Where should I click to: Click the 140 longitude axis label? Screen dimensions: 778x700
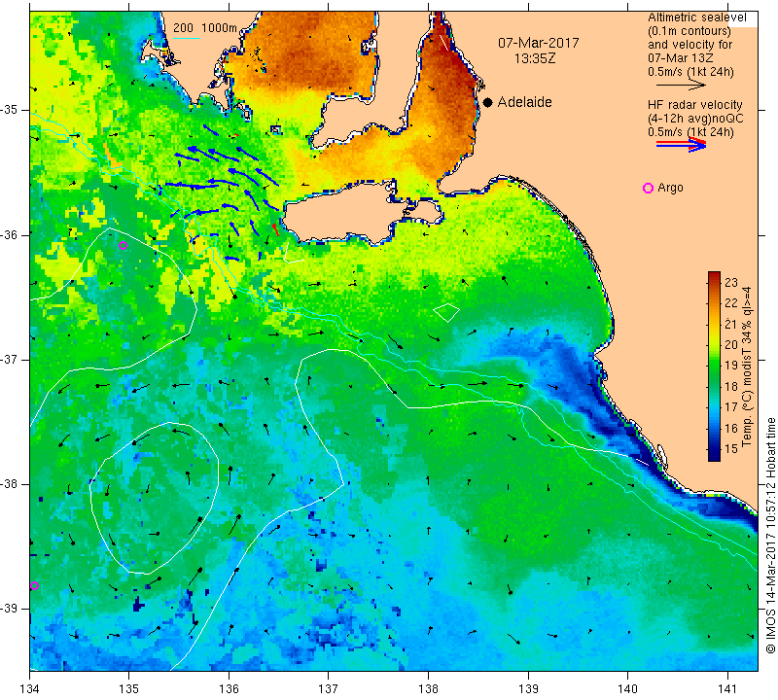coord(627,689)
